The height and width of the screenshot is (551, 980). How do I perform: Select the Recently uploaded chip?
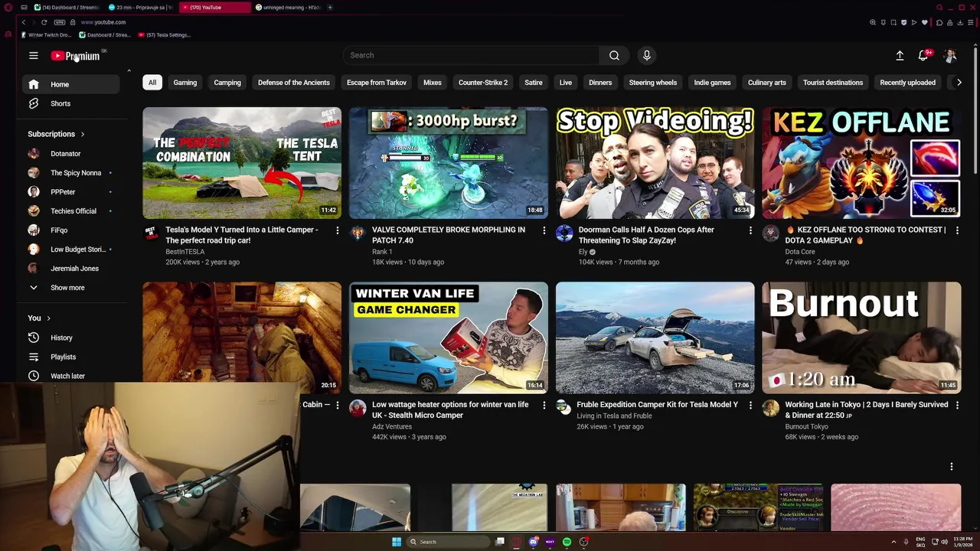(907, 83)
